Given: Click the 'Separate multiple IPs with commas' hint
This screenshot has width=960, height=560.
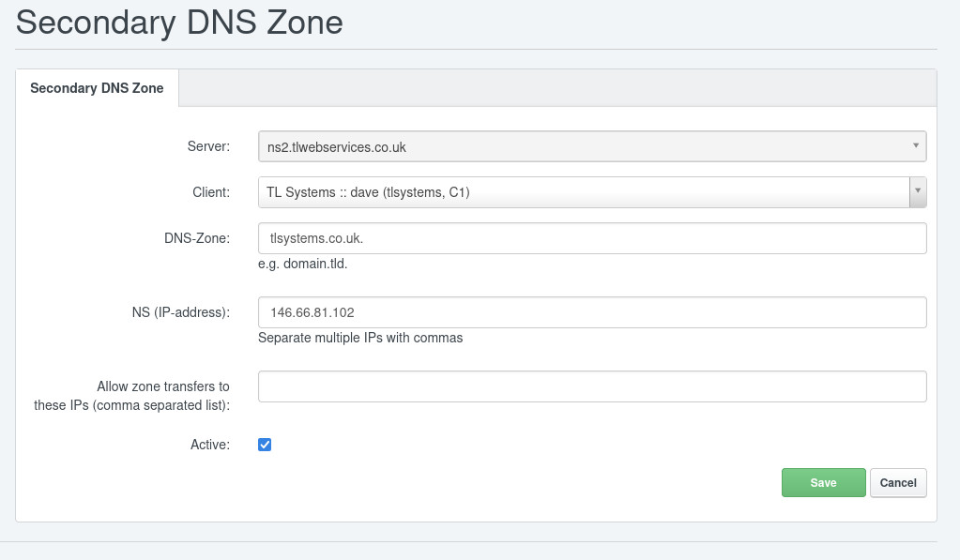Looking at the screenshot, I should pyautogui.click(x=360, y=338).
